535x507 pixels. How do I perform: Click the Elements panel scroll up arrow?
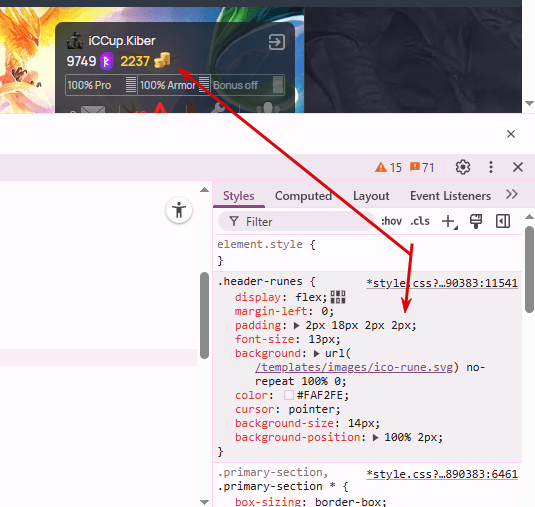[x=204, y=190]
